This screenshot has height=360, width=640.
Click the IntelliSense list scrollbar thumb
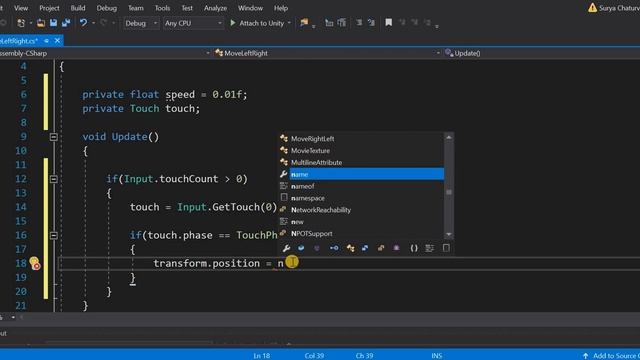[449, 192]
